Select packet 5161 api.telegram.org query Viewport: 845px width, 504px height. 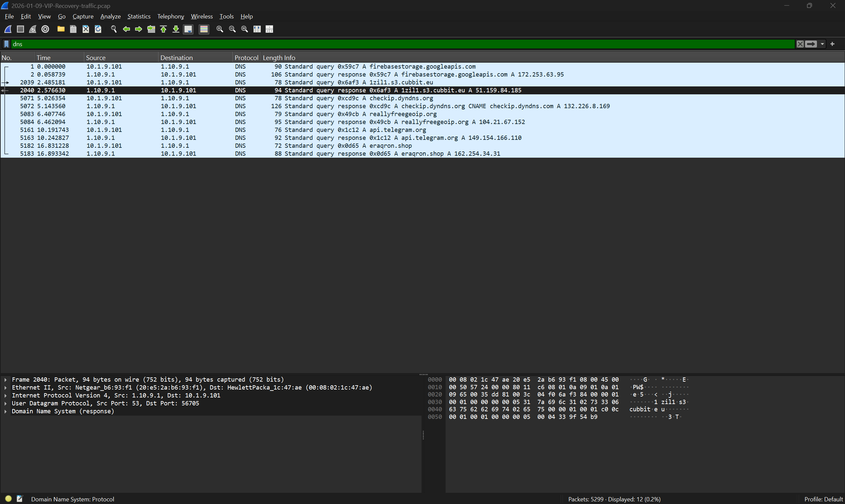tap(422, 130)
